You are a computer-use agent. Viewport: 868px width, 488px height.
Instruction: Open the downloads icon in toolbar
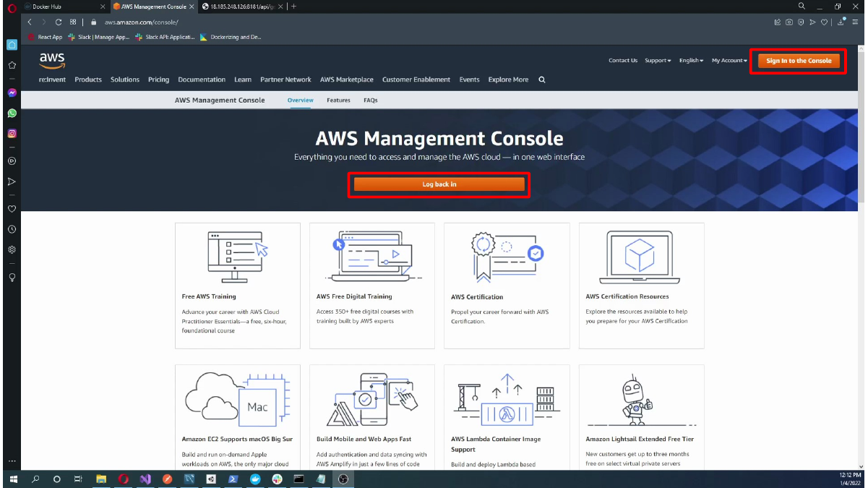tap(842, 22)
